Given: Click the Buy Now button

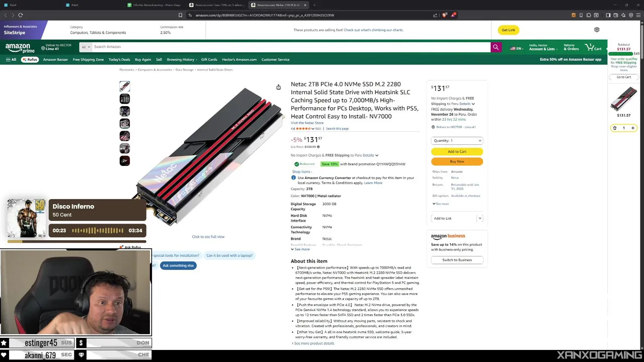Looking at the screenshot, I should [x=457, y=161].
